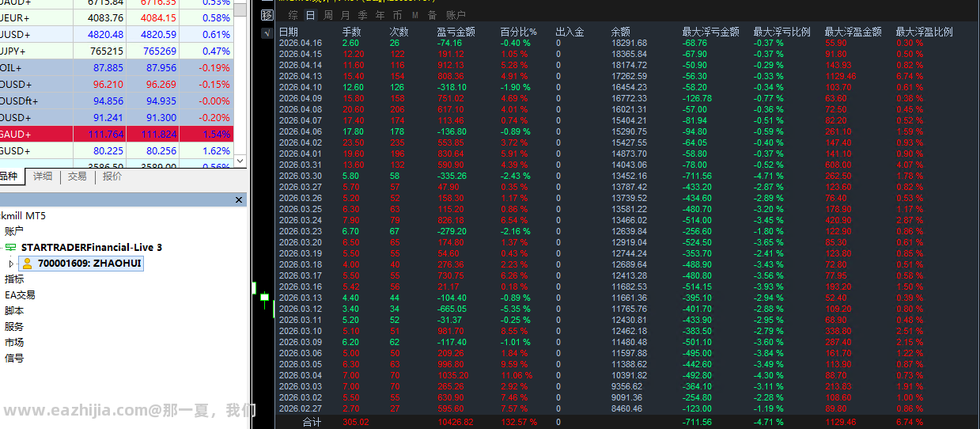Select the 信号 node in navigator

pyautogui.click(x=14, y=358)
